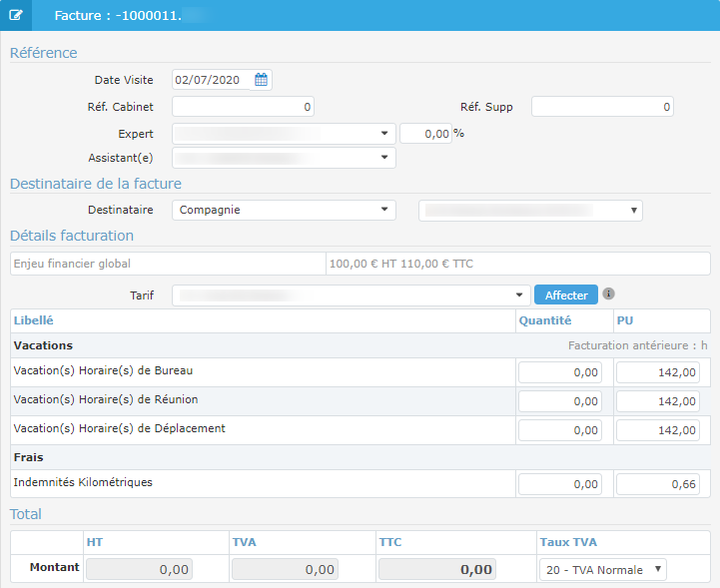
Task: Edit quantity for Vacation(s) Horaire(s) de Bureau
Action: pos(560,372)
